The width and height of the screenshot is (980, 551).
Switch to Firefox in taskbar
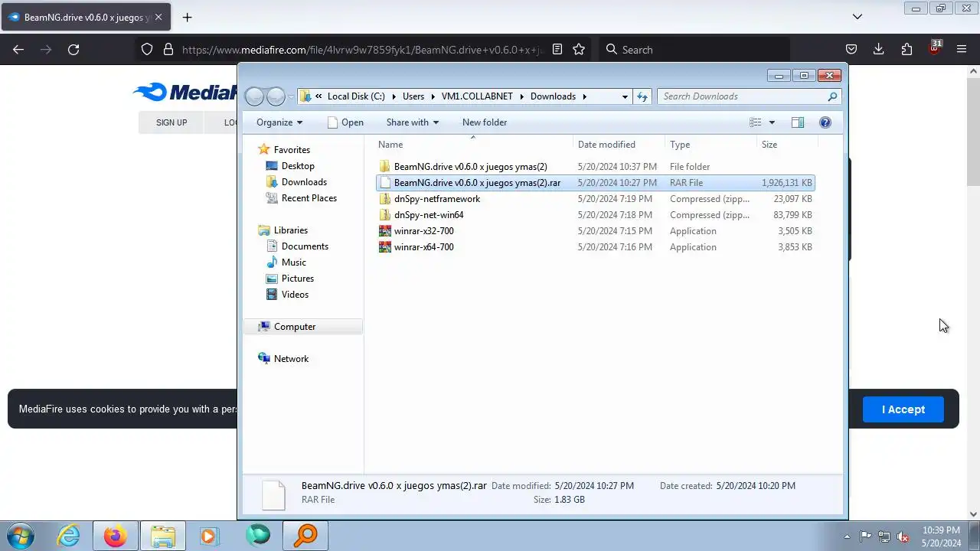coord(116,536)
